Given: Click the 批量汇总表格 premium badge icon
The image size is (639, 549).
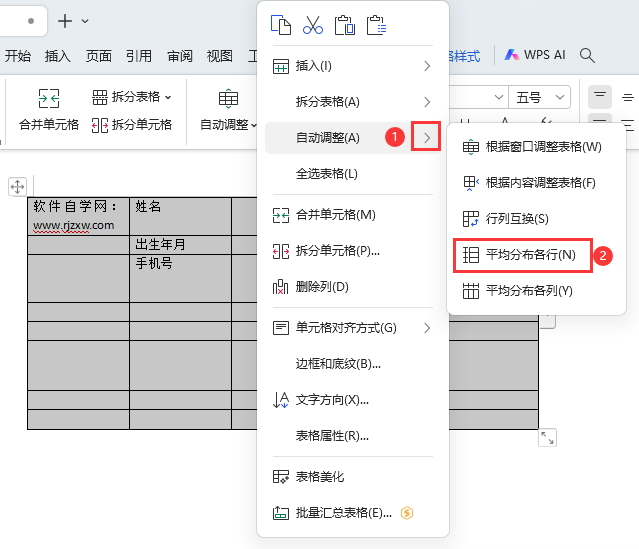Looking at the screenshot, I should [407, 513].
